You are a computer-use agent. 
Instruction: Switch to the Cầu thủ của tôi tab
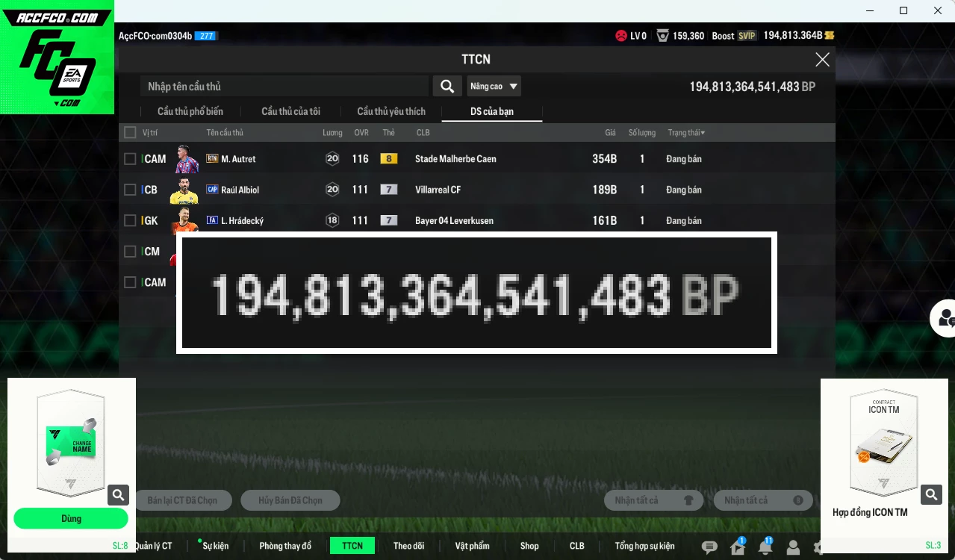pos(290,111)
